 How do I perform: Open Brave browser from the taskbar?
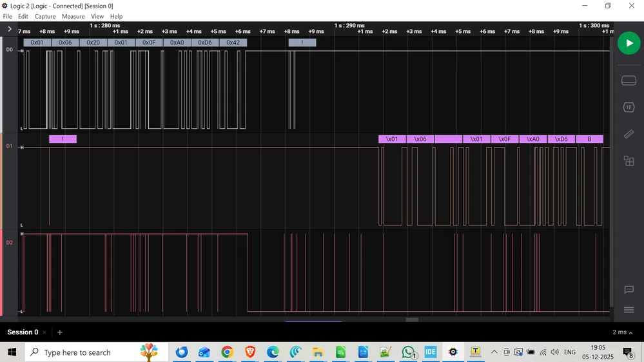[x=250, y=352]
